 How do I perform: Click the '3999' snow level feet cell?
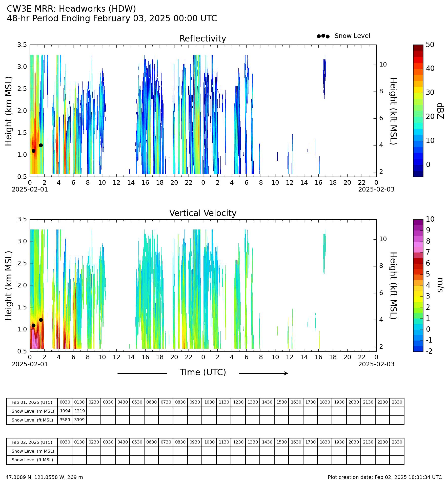(79, 420)
